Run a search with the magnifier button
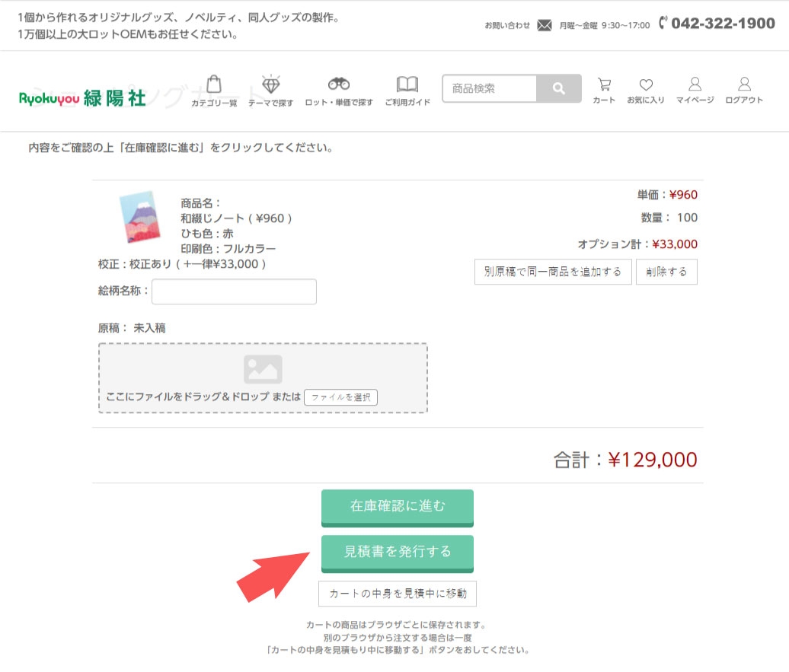789x672 pixels. 560,88
